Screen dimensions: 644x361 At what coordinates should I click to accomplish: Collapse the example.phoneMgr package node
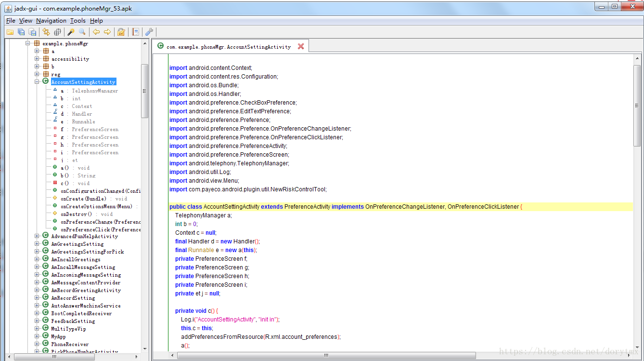pyautogui.click(x=28, y=43)
